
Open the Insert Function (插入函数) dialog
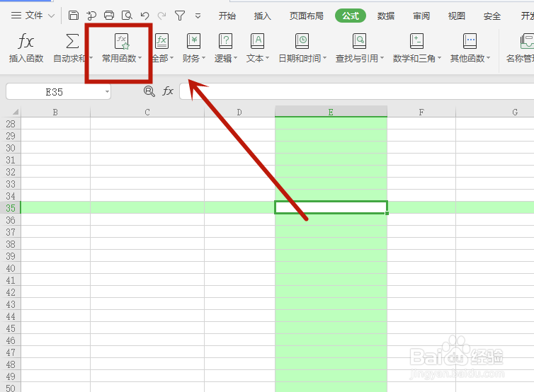tap(26, 48)
